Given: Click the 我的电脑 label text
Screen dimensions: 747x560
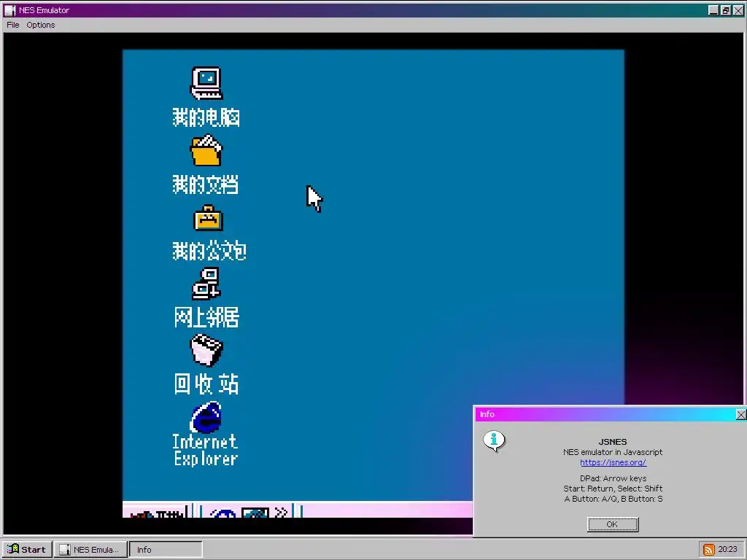Looking at the screenshot, I should (206, 117).
